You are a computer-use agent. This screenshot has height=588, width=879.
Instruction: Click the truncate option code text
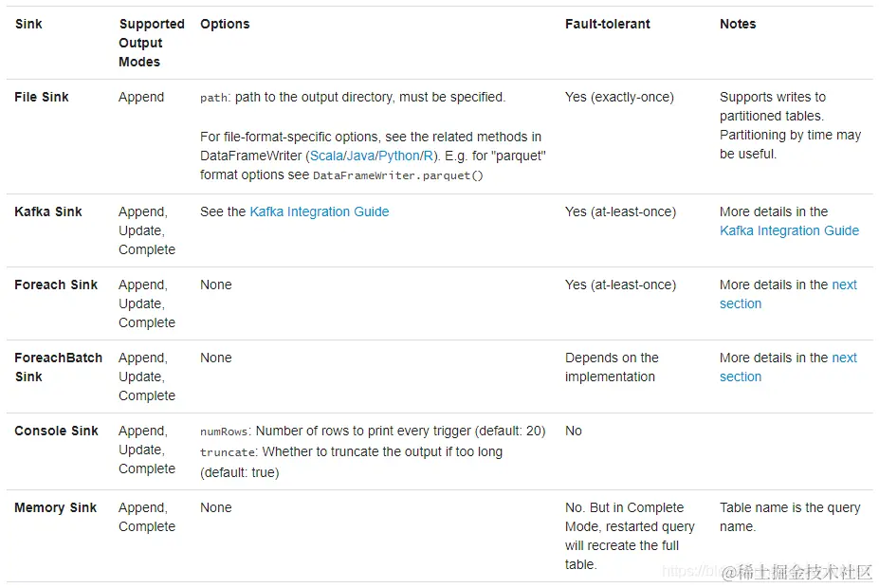point(228,452)
